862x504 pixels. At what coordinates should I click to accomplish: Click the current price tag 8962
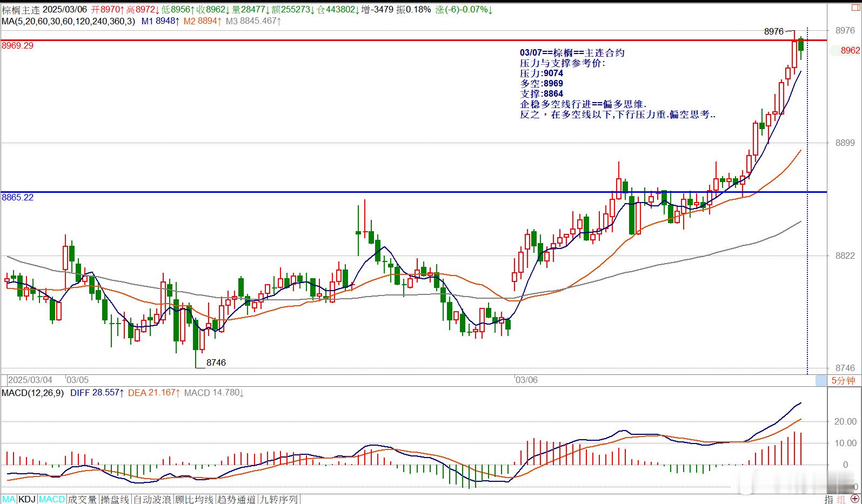tap(850, 50)
